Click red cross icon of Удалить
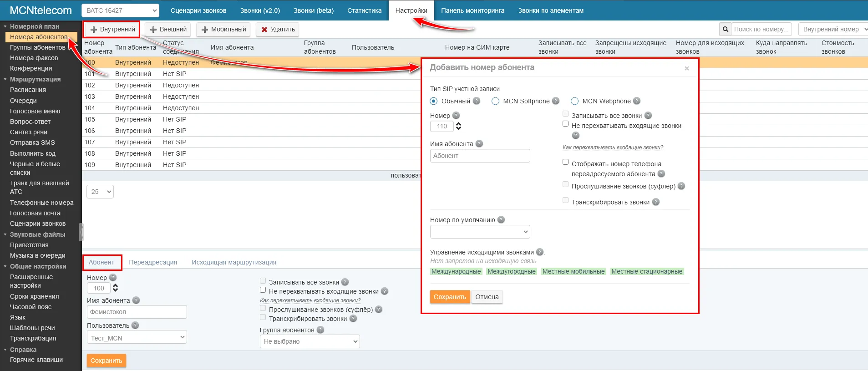 click(264, 30)
